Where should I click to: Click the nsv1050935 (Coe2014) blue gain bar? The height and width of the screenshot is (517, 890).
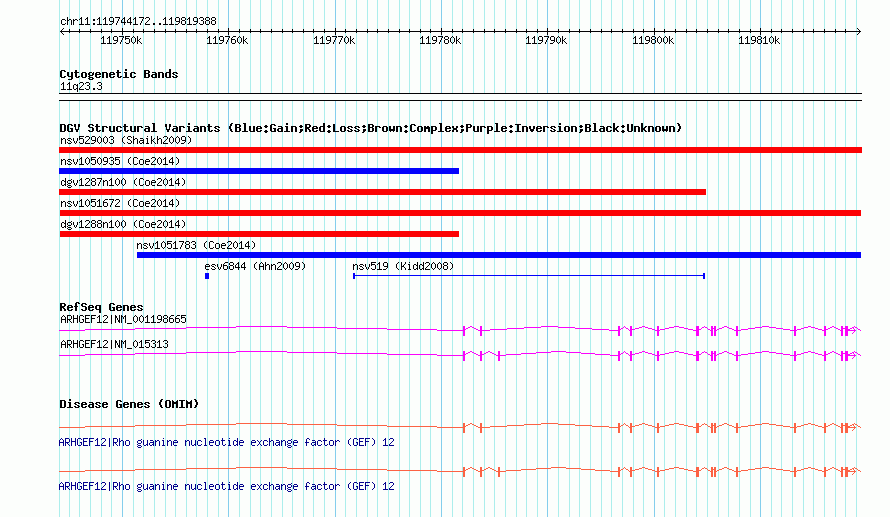[x=259, y=171]
